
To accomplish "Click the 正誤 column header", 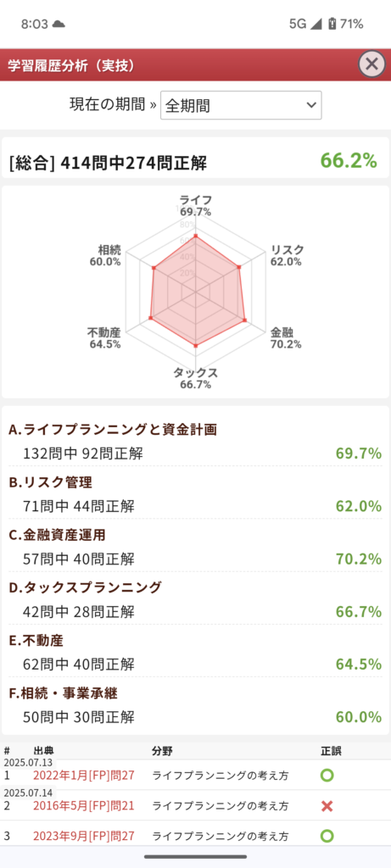I will click(331, 751).
